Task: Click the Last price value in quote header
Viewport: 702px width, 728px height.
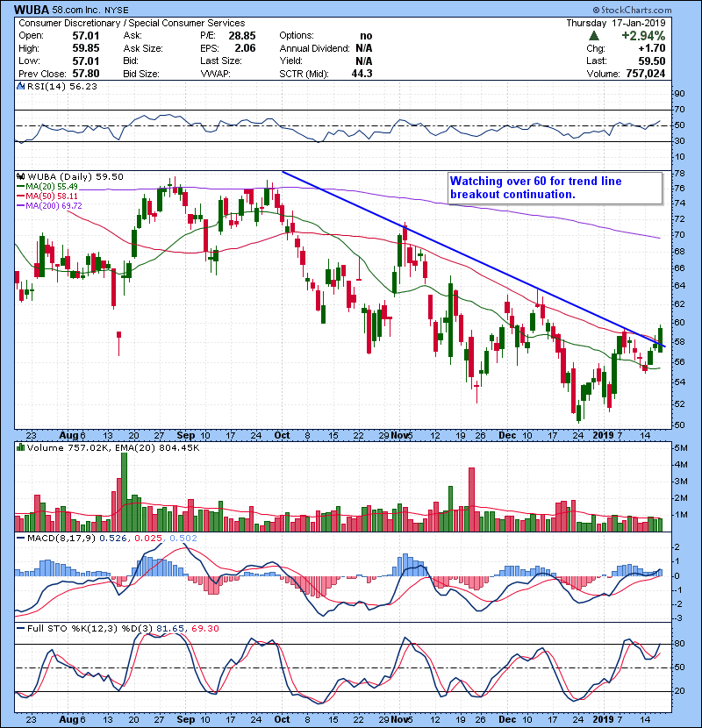Action: tap(651, 61)
